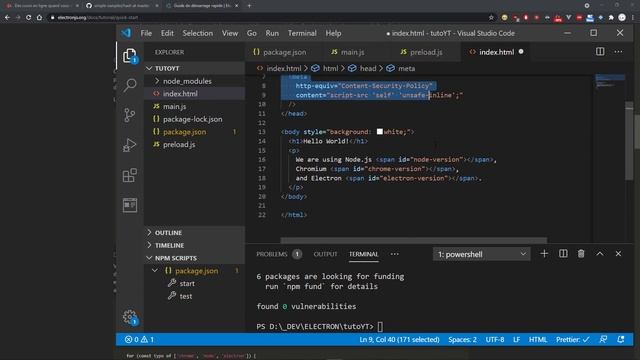The image size is (640, 360).
Task: Open the File menu
Action: click(x=146, y=33)
